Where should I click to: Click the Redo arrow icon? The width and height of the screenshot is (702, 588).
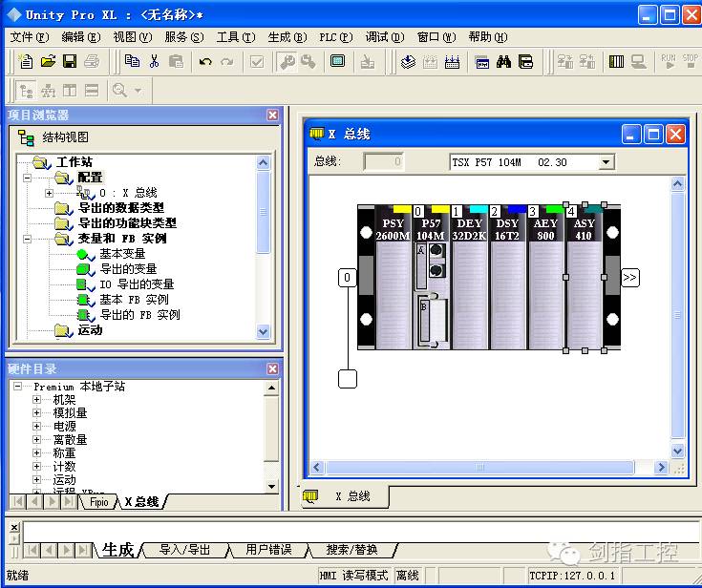(227, 61)
